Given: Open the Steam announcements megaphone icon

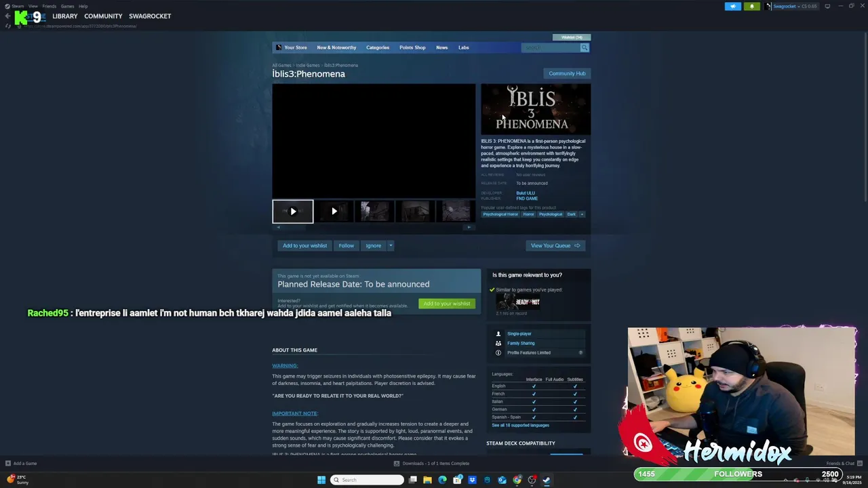Looking at the screenshot, I should tap(733, 6).
